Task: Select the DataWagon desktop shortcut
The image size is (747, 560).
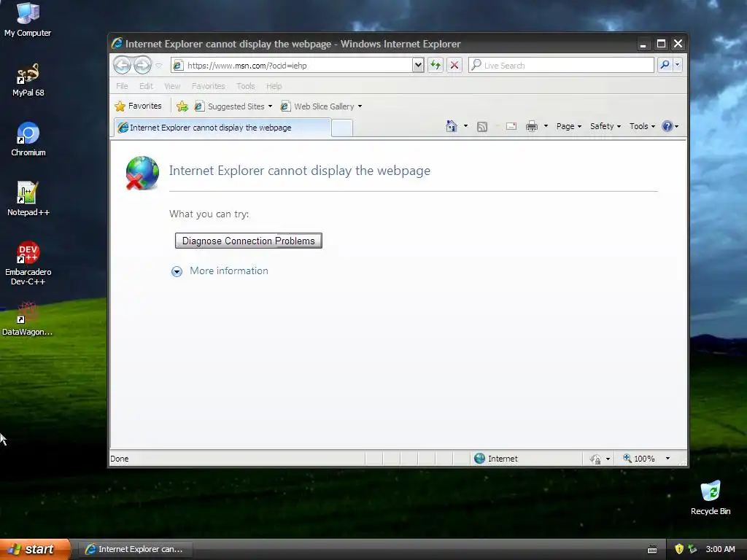Action: point(28,319)
